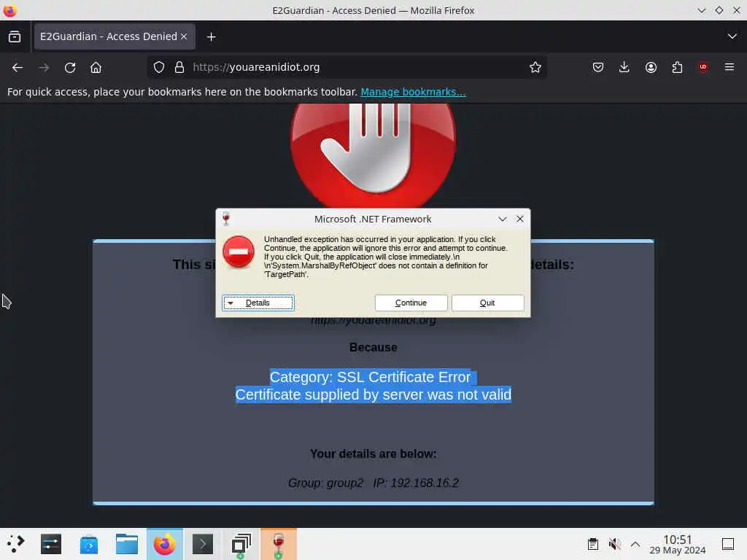Open the Dolphin file manager taskbar icon

tap(127, 544)
